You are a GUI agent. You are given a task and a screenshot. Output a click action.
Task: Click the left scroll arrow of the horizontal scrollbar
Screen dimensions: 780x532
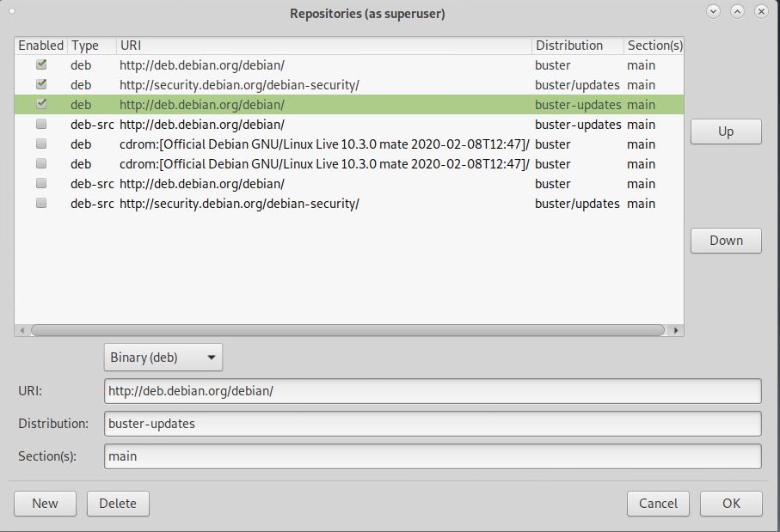pyautogui.click(x=23, y=329)
